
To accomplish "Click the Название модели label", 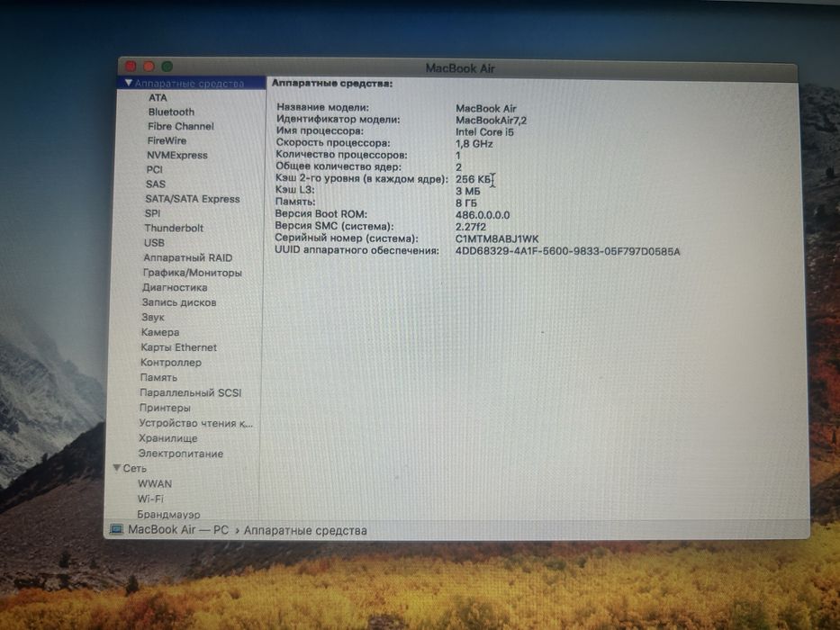I will coord(322,107).
